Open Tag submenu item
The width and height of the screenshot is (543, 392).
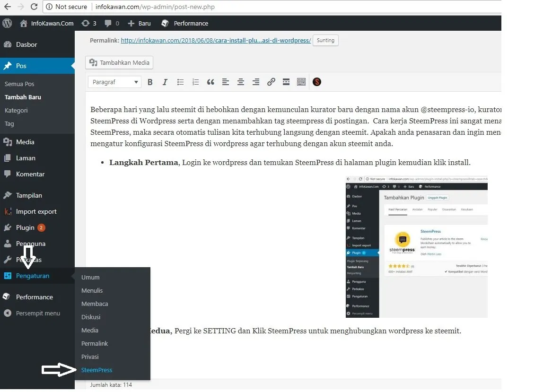pos(9,123)
